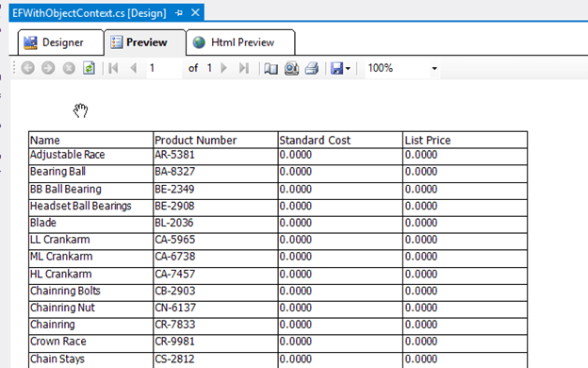The image size is (588, 368).
Task: Close the EFWithObjectContext.cs [Design] tab
Action: click(x=195, y=13)
